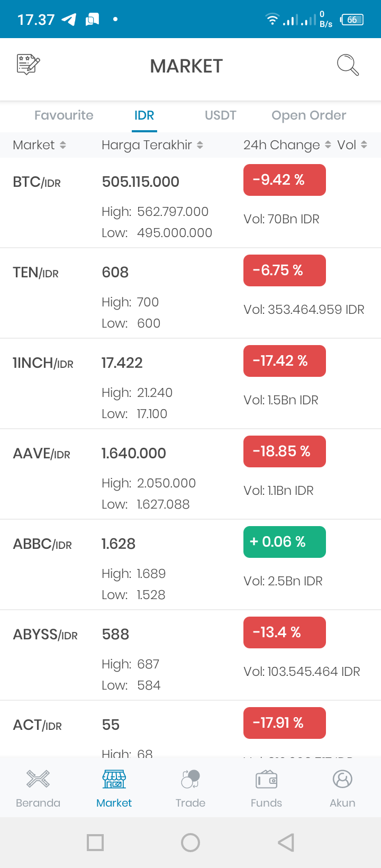Screen dimensions: 381x868
Task: Switch to the USDT tab
Action: click(221, 115)
